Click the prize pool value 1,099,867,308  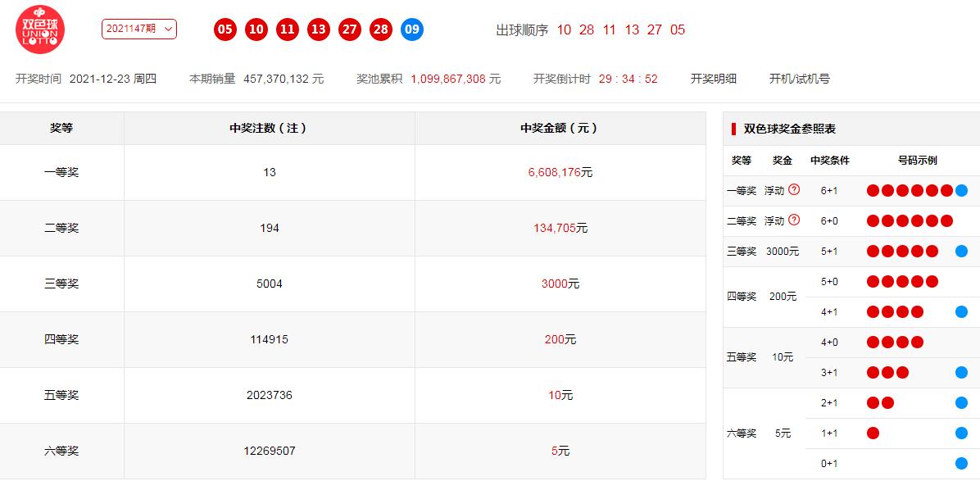448,79
